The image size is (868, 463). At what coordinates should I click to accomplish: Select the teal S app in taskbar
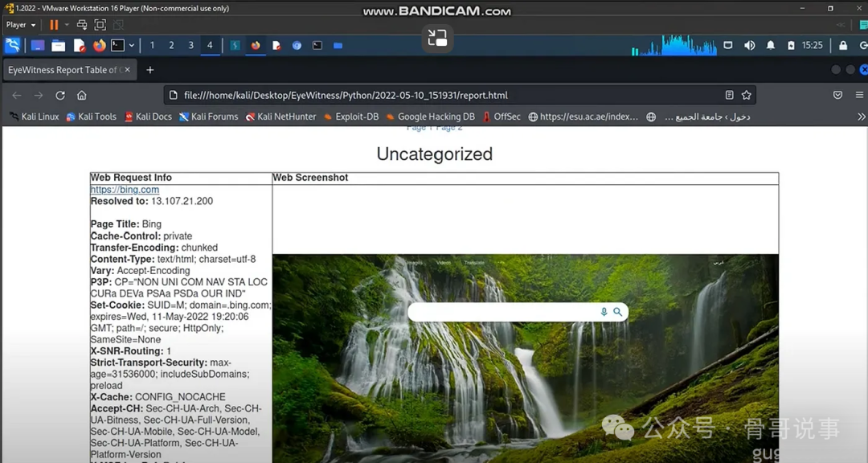[x=235, y=45]
